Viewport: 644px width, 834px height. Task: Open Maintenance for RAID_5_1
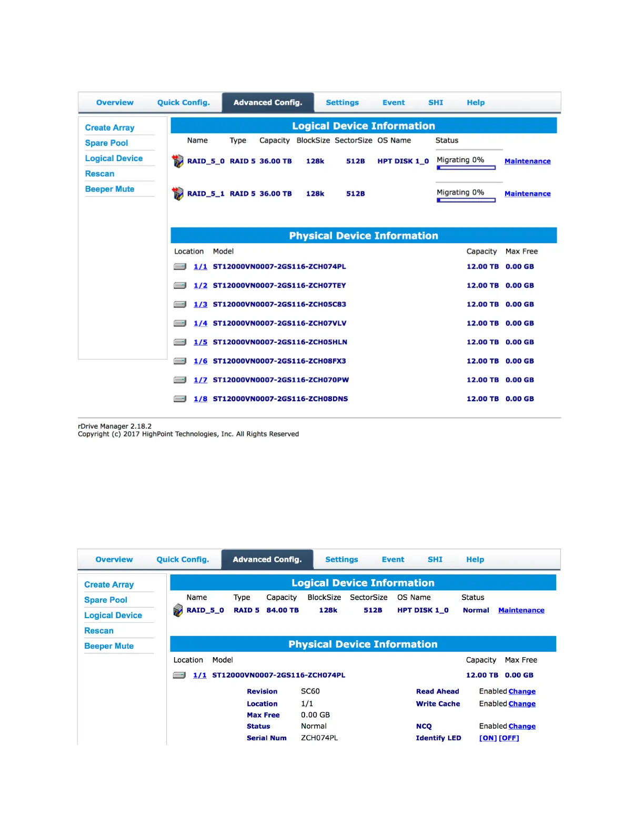[527, 194]
